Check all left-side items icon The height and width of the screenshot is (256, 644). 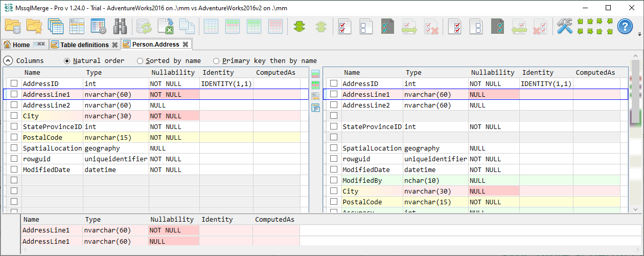click(345, 26)
